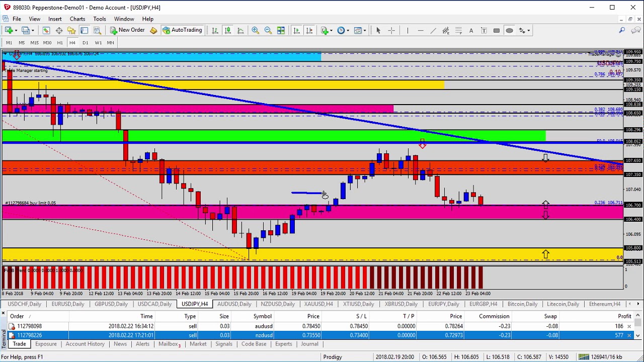
Task: Open the File menu
Action: click(17, 19)
